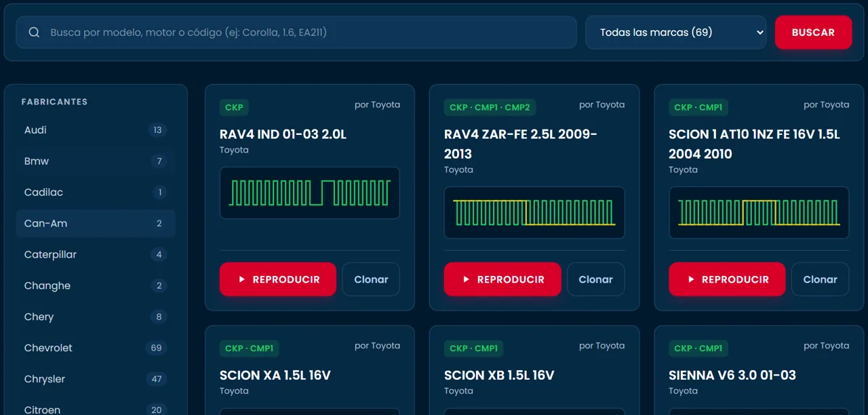Screen dimensions: 868x415
Task: Open RAV4 IND 01-03 waveform preview
Action: [x=310, y=193]
